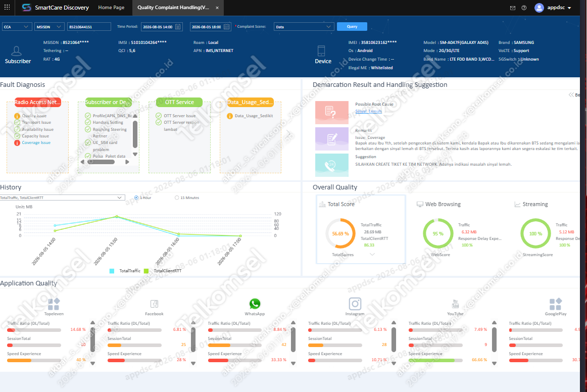
Task: Open the appdsc account menu arrow
Action: (569, 8)
